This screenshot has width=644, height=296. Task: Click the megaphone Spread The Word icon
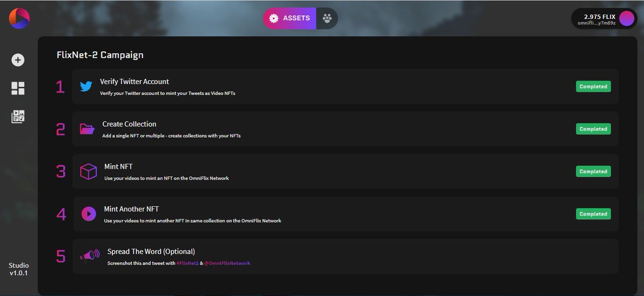[x=90, y=256]
